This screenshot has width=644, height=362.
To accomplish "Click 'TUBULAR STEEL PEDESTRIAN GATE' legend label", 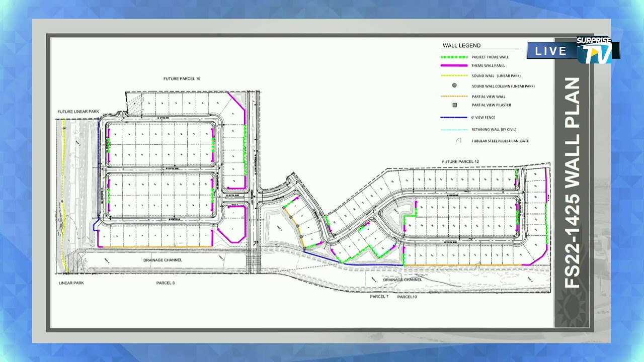I will coord(500,141).
